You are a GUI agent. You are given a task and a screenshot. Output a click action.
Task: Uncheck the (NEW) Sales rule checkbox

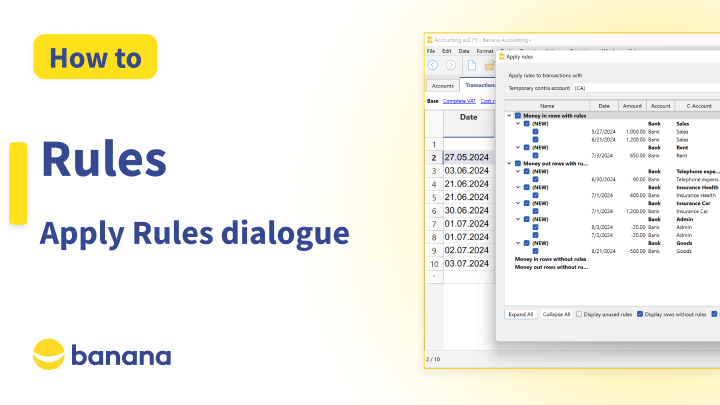527,124
